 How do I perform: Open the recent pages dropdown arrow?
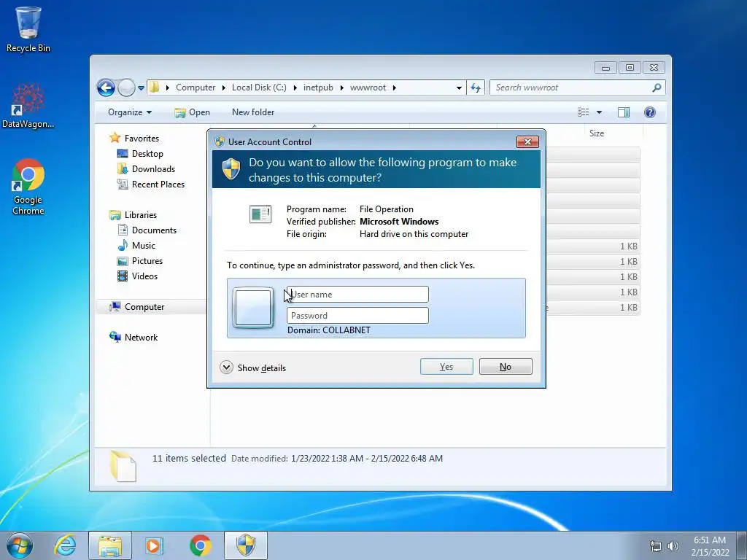coord(141,88)
